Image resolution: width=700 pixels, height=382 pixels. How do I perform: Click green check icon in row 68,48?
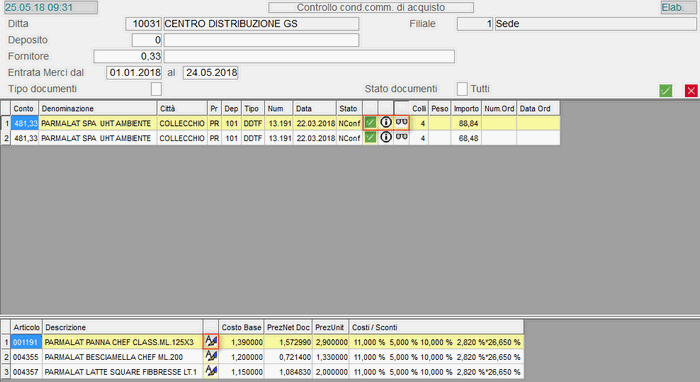click(370, 137)
